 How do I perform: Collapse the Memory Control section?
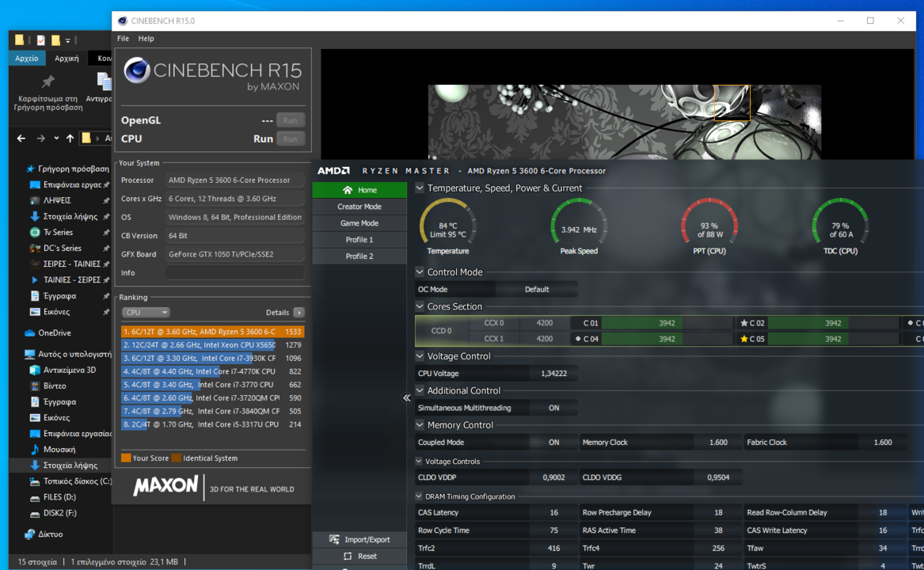tap(420, 425)
